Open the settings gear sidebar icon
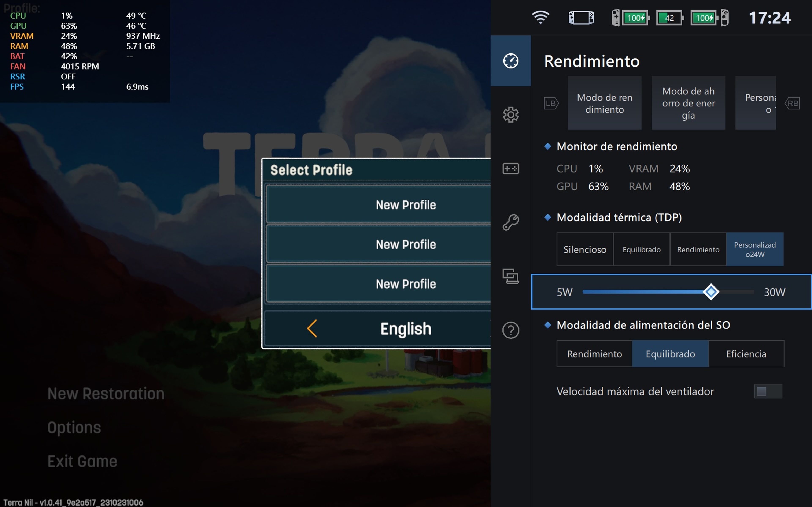This screenshot has height=507, width=812. (x=511, y=115)
